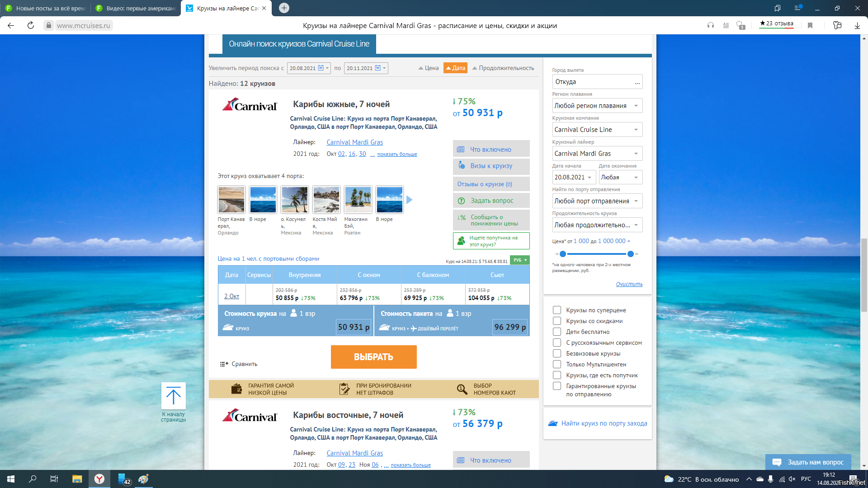Enable 'Круизы со скидками' checkbox
Screen dimensions: 868x488
[x=557, y=321]
